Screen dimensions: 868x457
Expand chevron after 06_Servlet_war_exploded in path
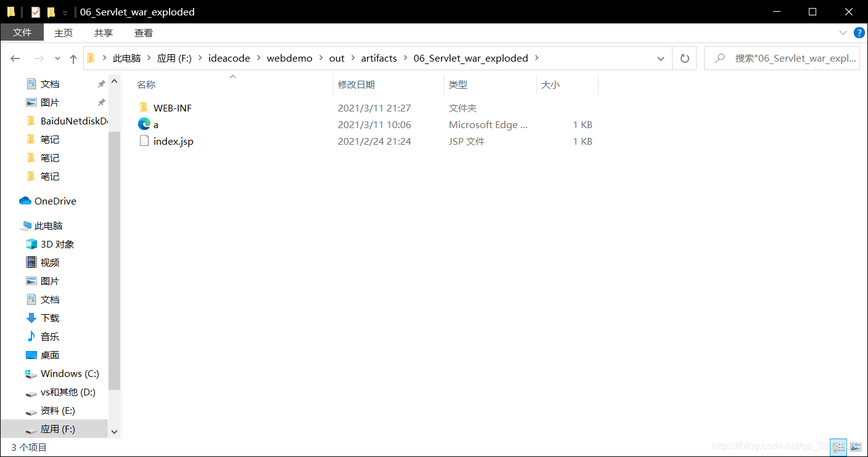[x=536, y=58]
